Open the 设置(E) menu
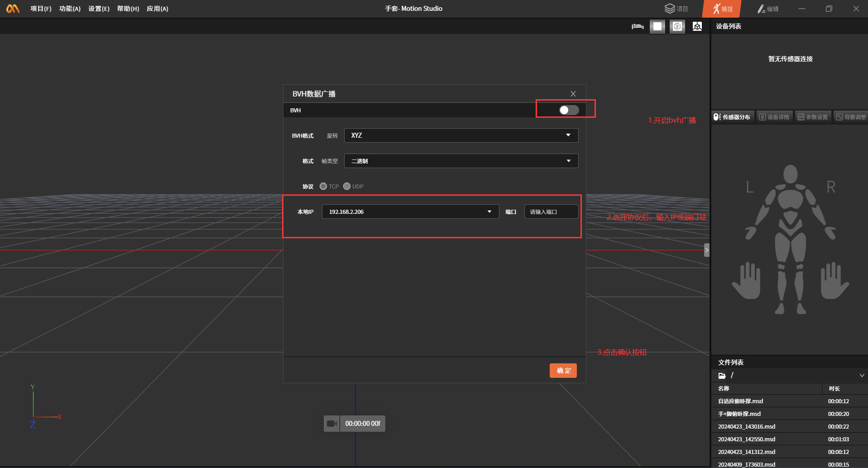Image resolution: width=868 pixels, height=468 pixels. coord(99,9)
